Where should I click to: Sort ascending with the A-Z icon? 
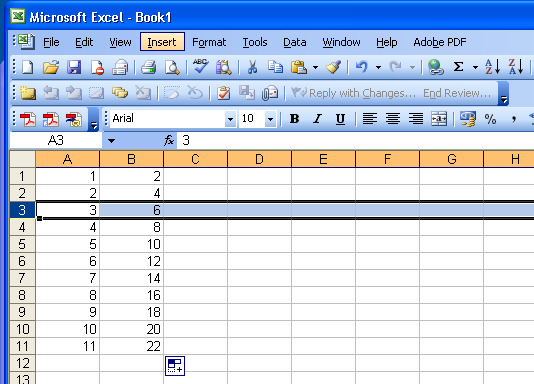point(492,67)
